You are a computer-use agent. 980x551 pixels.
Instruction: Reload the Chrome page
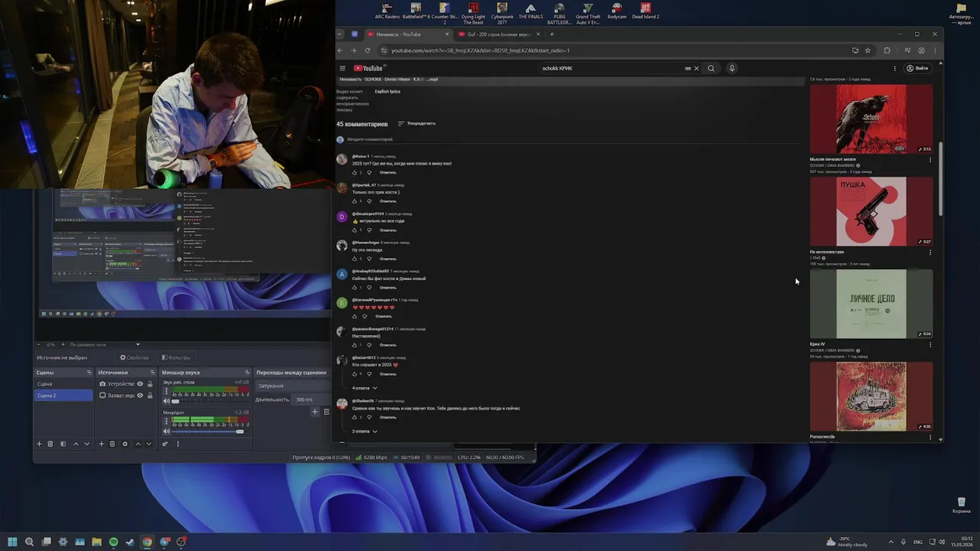369,51
